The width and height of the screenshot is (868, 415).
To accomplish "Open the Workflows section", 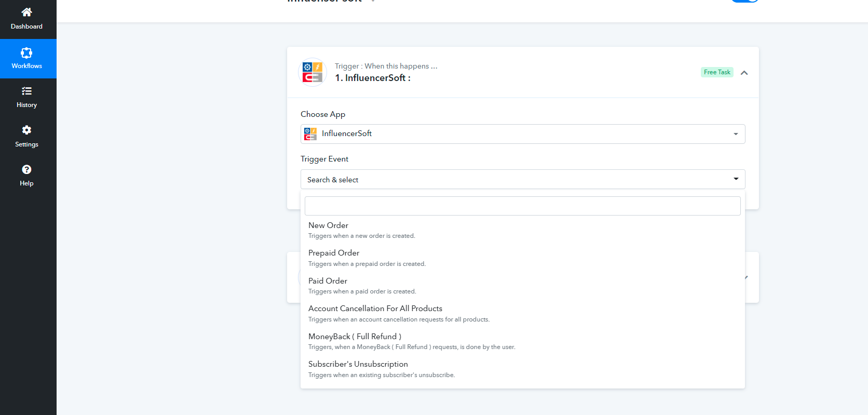I will click(27, 59).
